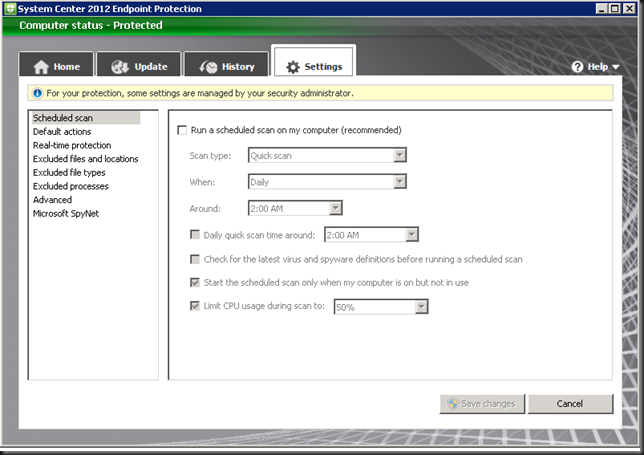Click the Save changes button
The height and width of the screenshot is (455, 644).
(482, 404)
